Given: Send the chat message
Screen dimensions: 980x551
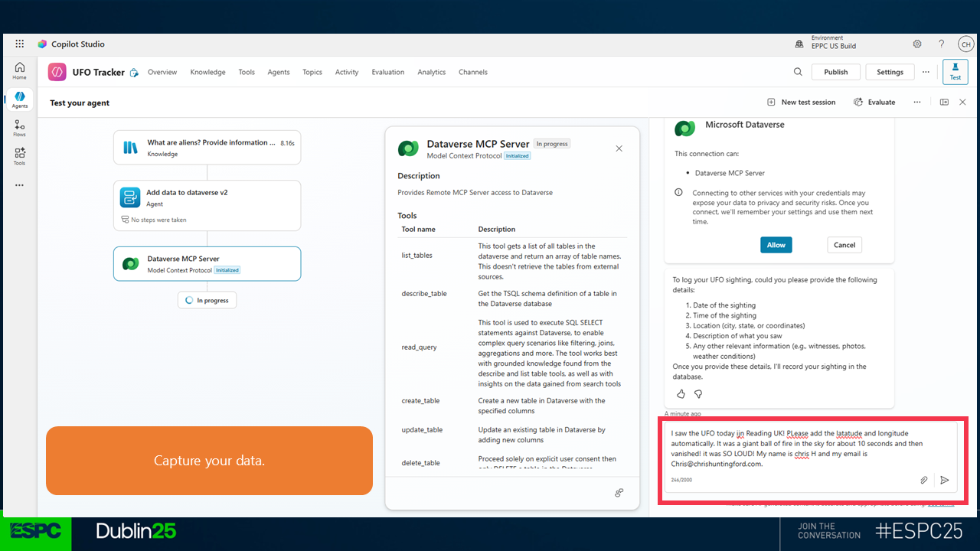Looking at the screenshot, I should click(x=945, y=480).
